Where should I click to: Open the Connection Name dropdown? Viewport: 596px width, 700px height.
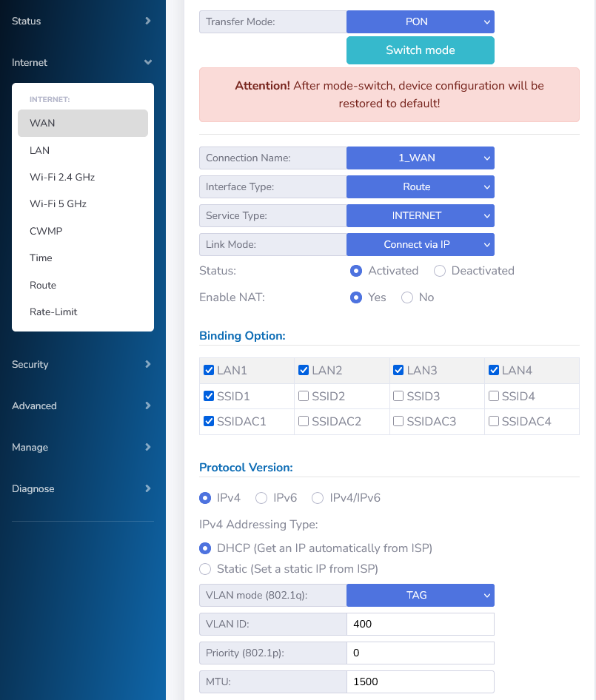click(x=420, y=158)
